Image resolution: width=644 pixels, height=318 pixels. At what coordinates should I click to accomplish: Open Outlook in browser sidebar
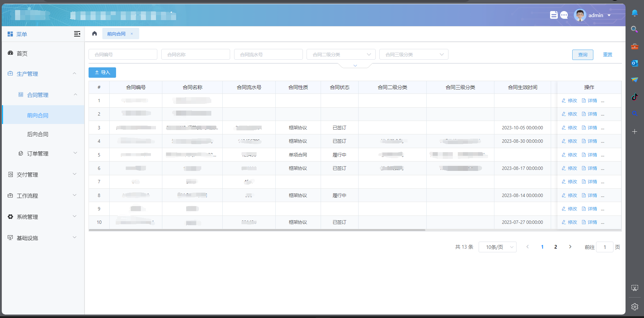click(635, 63)
